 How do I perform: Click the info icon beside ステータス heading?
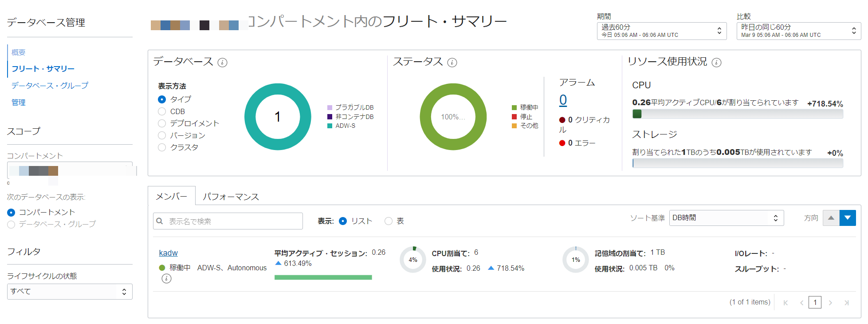click(452, 63)
